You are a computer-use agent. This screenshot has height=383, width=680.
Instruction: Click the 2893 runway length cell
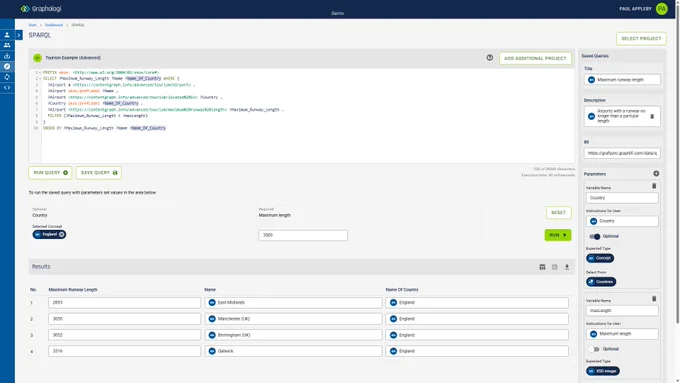pos(124,302)
